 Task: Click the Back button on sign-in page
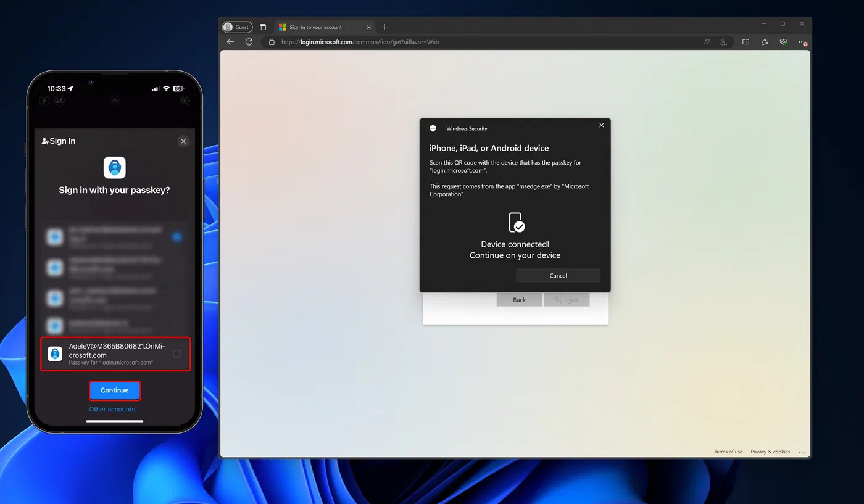[x=520, y=300]
